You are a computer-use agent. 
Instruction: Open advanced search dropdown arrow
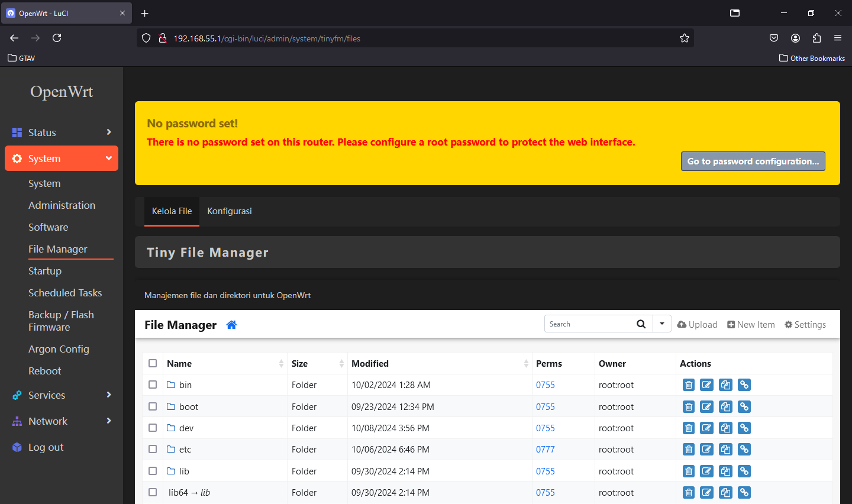[662, 324]
